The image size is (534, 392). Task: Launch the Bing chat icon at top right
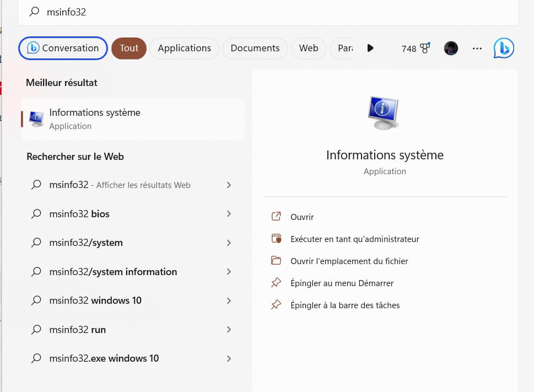[x=504, y=48]
